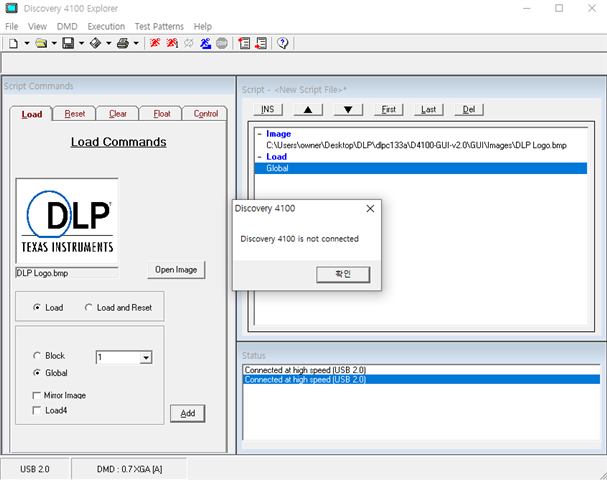Switch to the Reset tab

click(x=75, y=114)
